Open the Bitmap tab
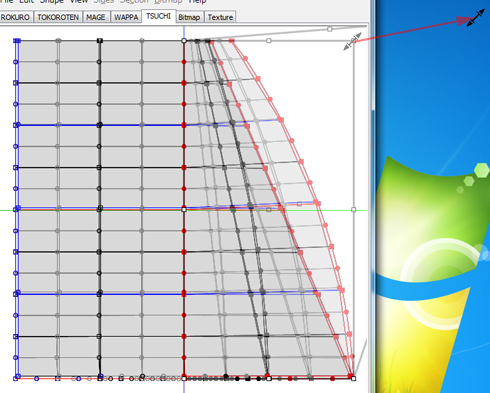 pyautogui.click(x=189, y=17)
